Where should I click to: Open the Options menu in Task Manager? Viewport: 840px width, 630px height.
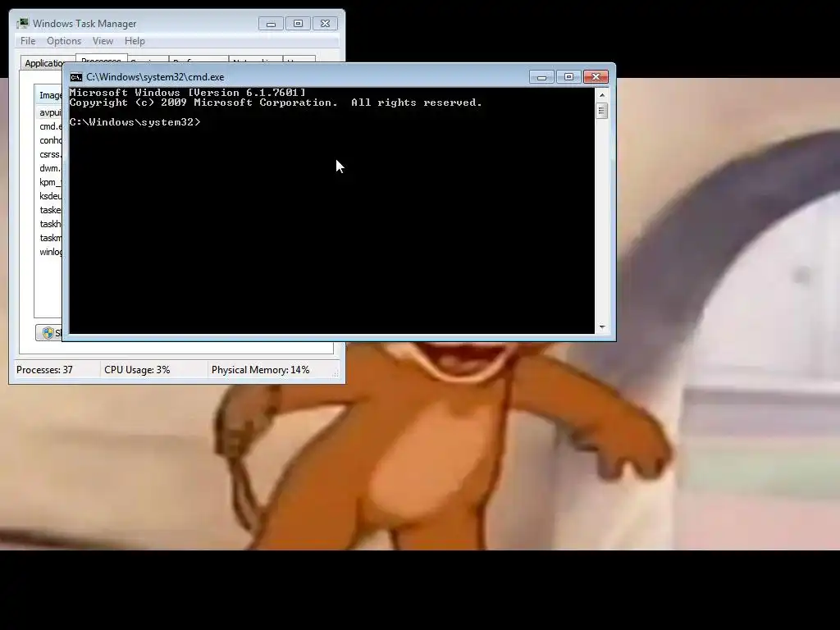pyautogui.click(x=64, y=41)
